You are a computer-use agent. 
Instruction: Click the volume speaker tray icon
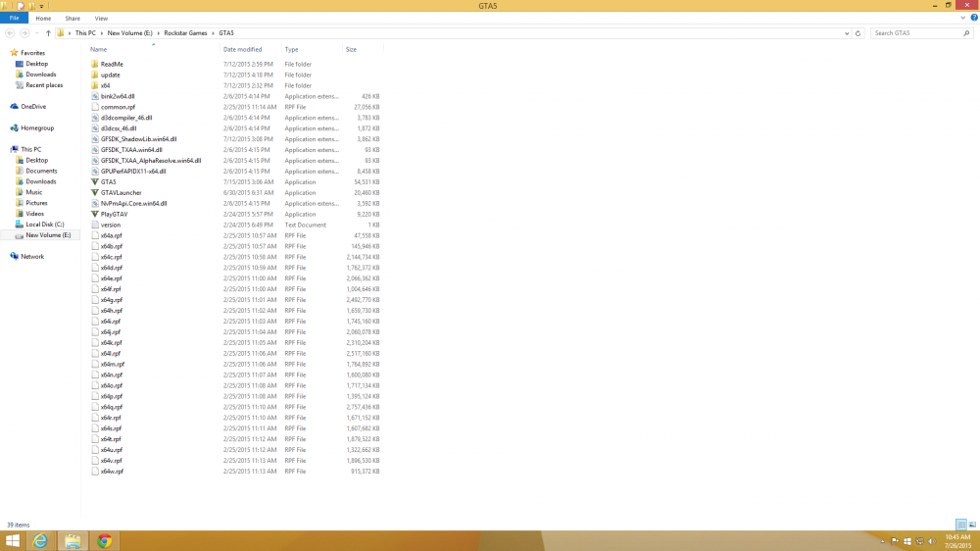click(932, 541)
